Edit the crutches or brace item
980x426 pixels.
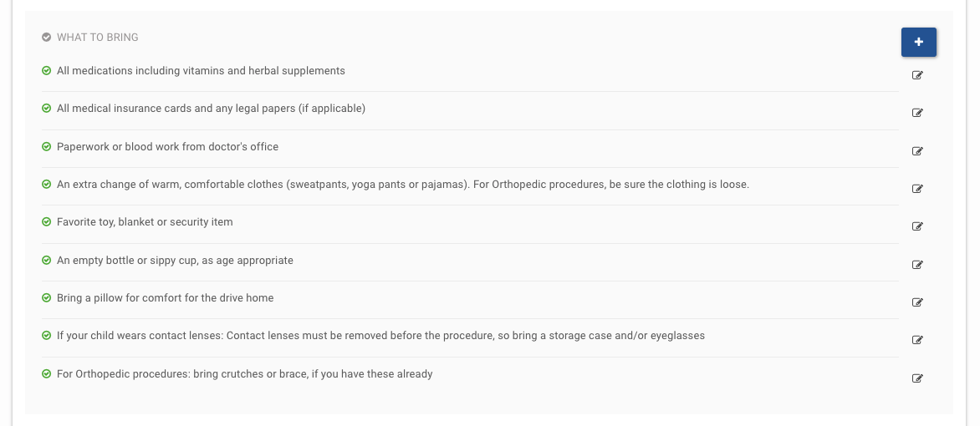pos(917,378)
